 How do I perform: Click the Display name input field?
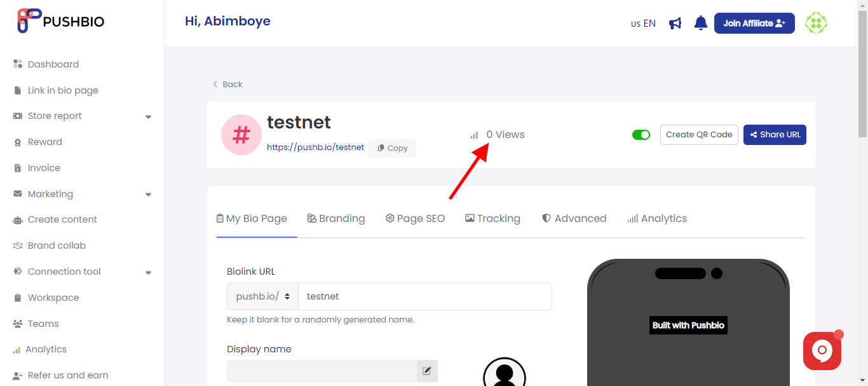tap(322, 371)
